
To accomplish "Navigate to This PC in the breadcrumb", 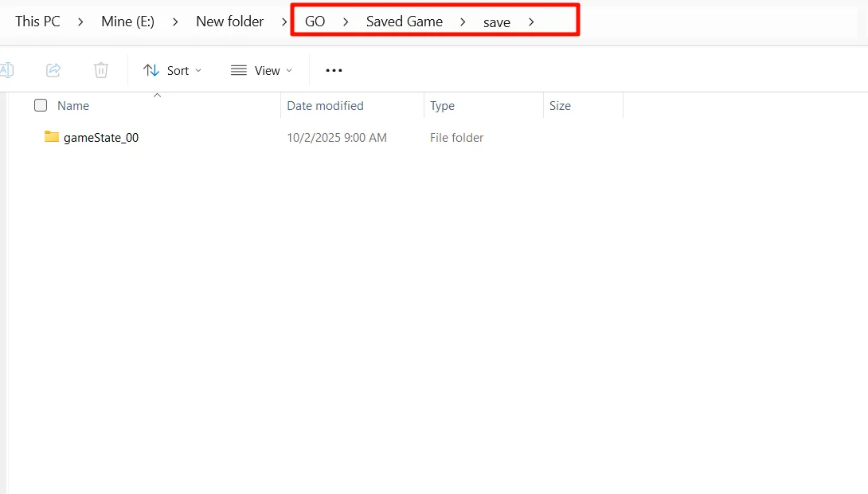I will (x=37, y=22).
